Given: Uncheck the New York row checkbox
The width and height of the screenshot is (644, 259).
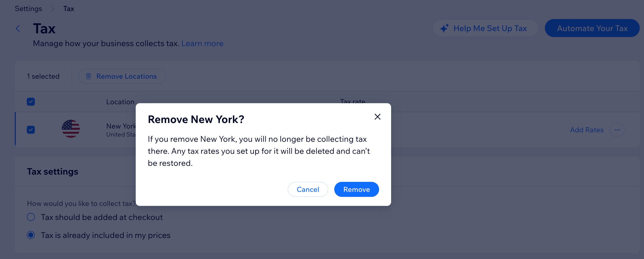Looking at the screenshot, I should 31,130.
